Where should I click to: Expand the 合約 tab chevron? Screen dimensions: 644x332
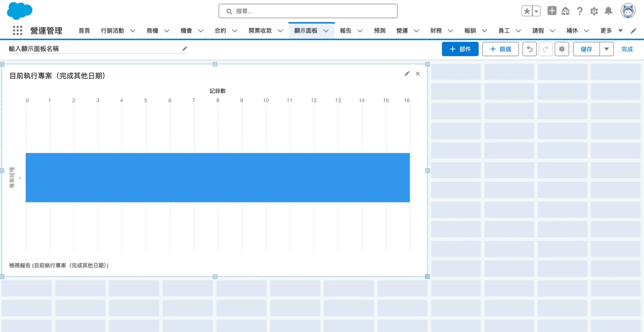click(x=235, y=31)
